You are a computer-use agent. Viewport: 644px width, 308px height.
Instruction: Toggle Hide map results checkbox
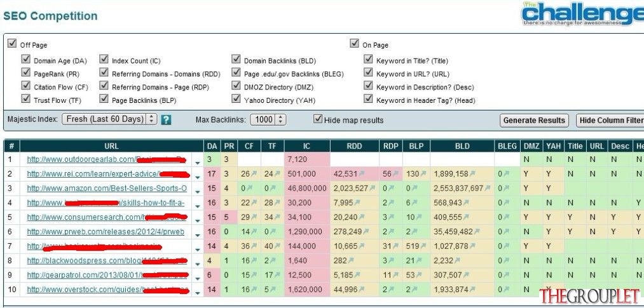pyautogui.click(x=317, y=119)
